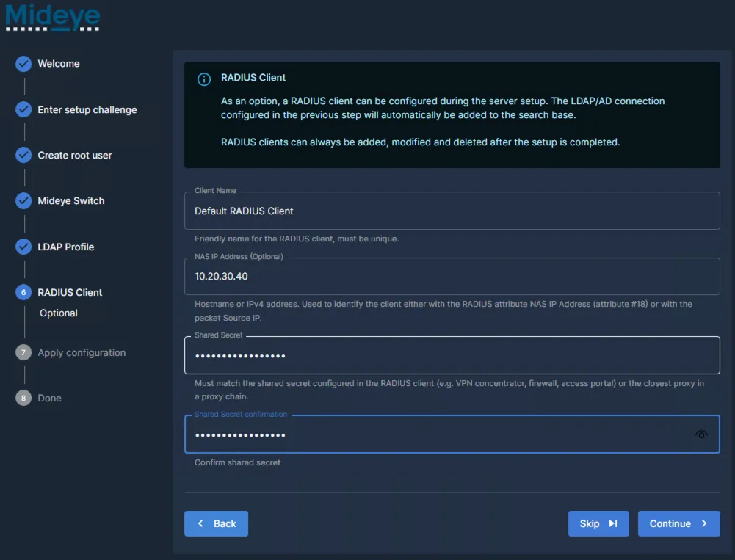Focus the NAS IP Address field
Screen dimensions: 735x560
[452, 277]
